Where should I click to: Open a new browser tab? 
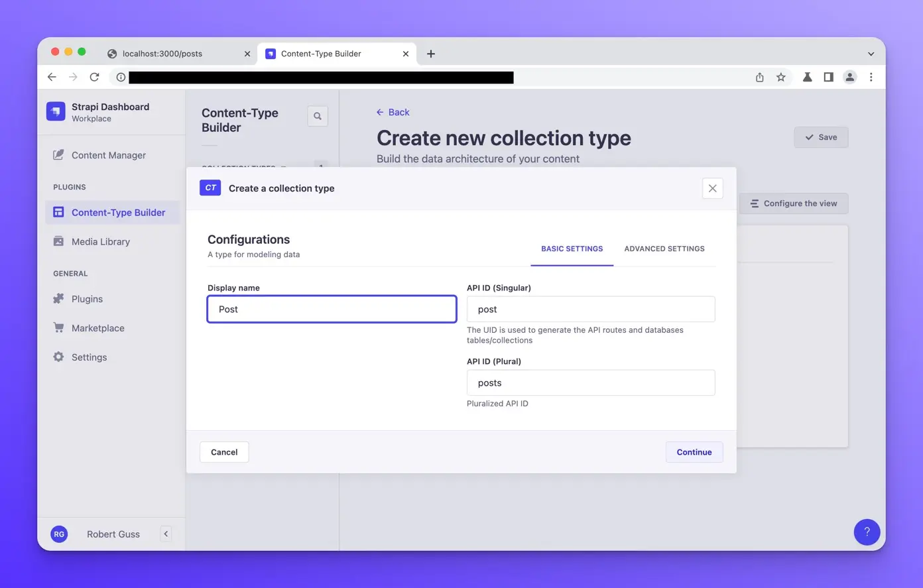click(431, 54)
